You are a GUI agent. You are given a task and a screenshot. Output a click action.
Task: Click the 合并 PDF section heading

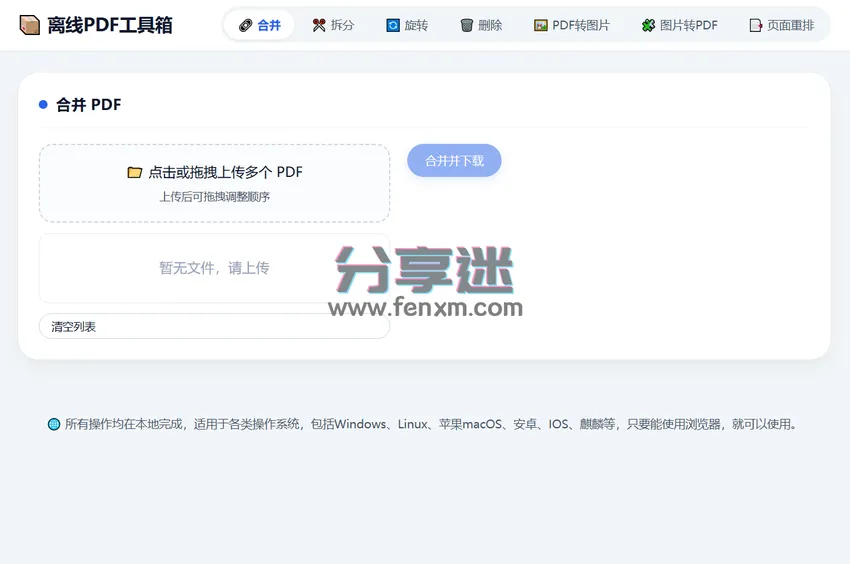(x=89, y=105)
